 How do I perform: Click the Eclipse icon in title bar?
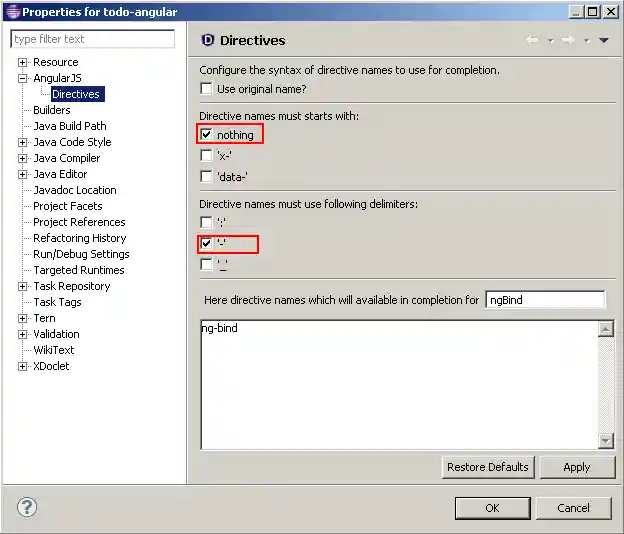coord(13,12)
